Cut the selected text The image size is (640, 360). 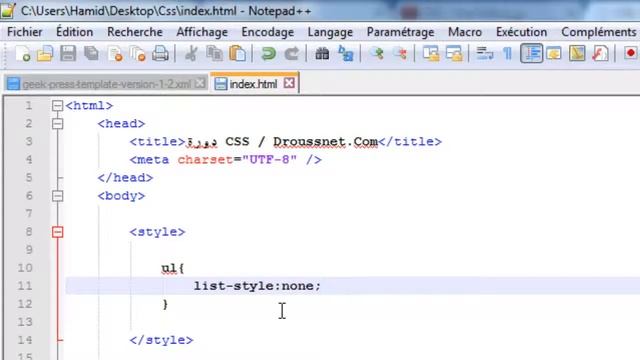[x=191, y=53]
